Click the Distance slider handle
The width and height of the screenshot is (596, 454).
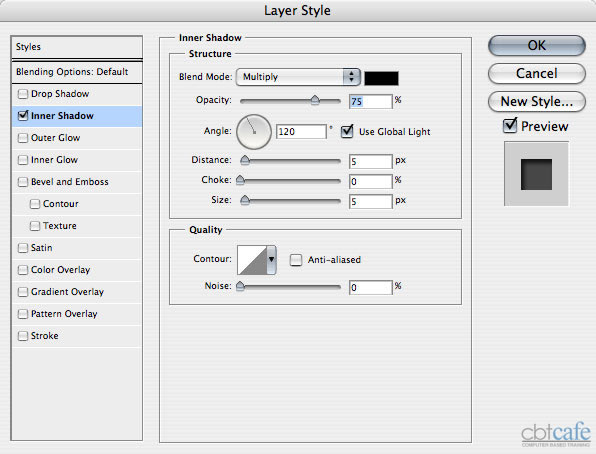(245, 160)
